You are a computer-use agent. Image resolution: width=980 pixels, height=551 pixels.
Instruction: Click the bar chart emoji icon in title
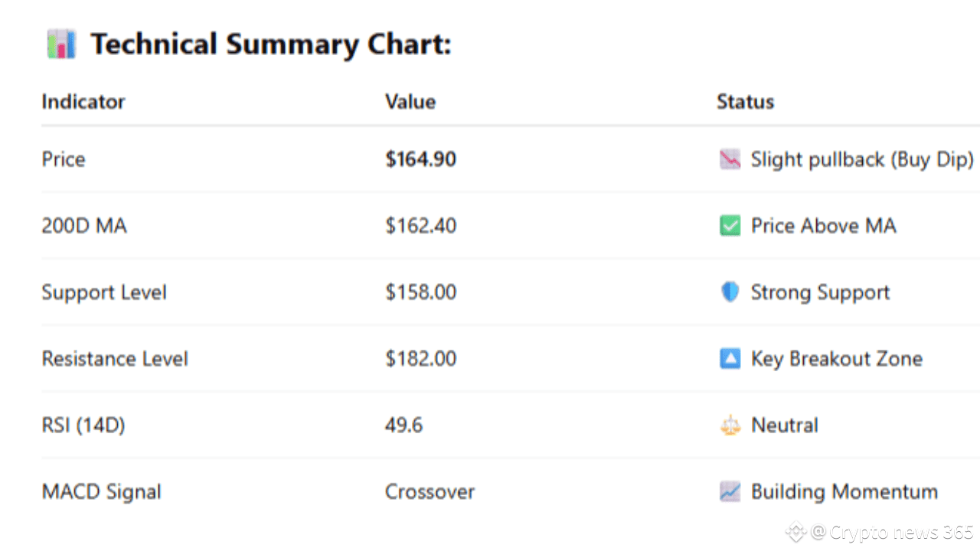coord(61,44)
